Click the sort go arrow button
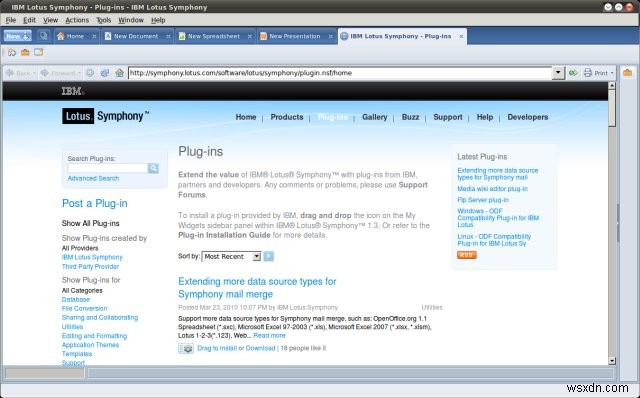Image resolution: width=640 pixels, height=398 pixels. [x=269, y=256]
